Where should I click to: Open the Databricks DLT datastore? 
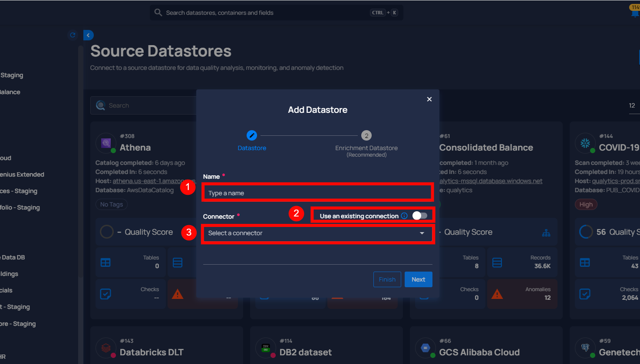point(152,352)
